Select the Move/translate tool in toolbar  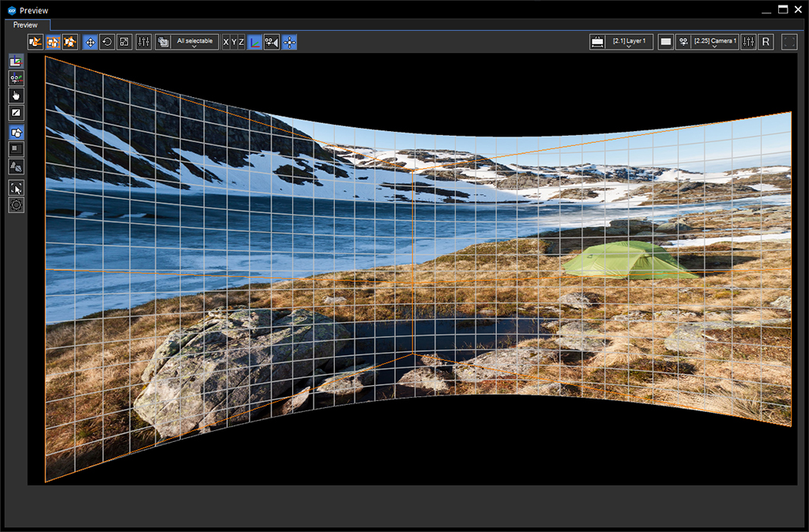coord(90,42)
